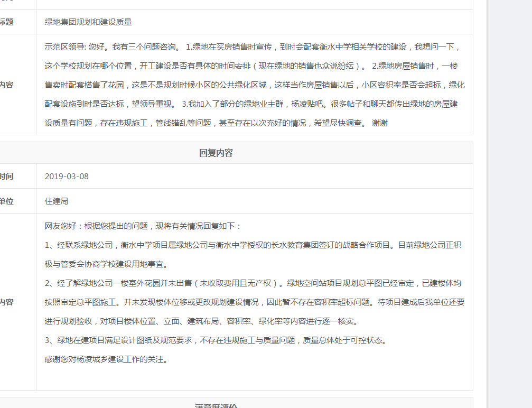Screen dimensions: 532x408
Task: Click the title text 绿地集团规划和建设质量
Action: click(x=88, y=22)
